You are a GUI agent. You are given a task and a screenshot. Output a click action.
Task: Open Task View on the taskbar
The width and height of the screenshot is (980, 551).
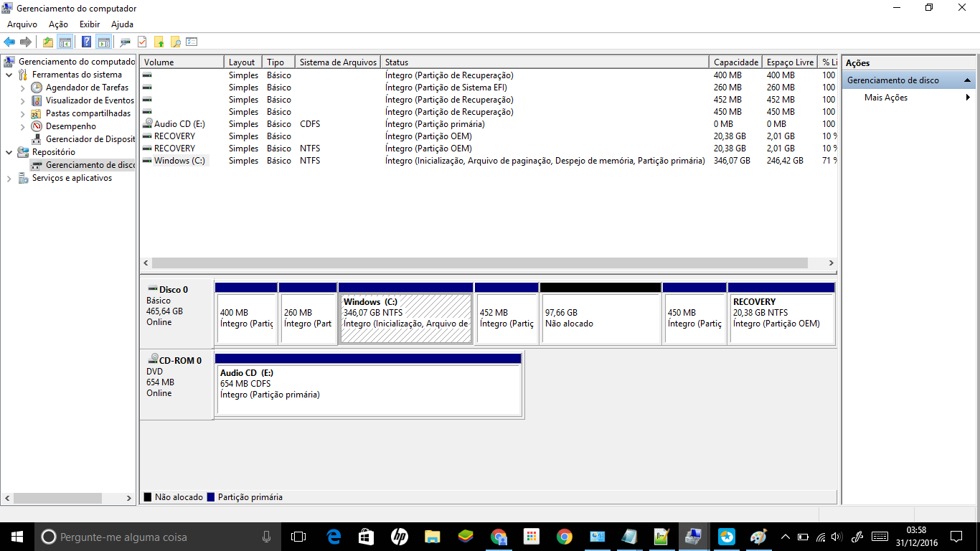298,537
